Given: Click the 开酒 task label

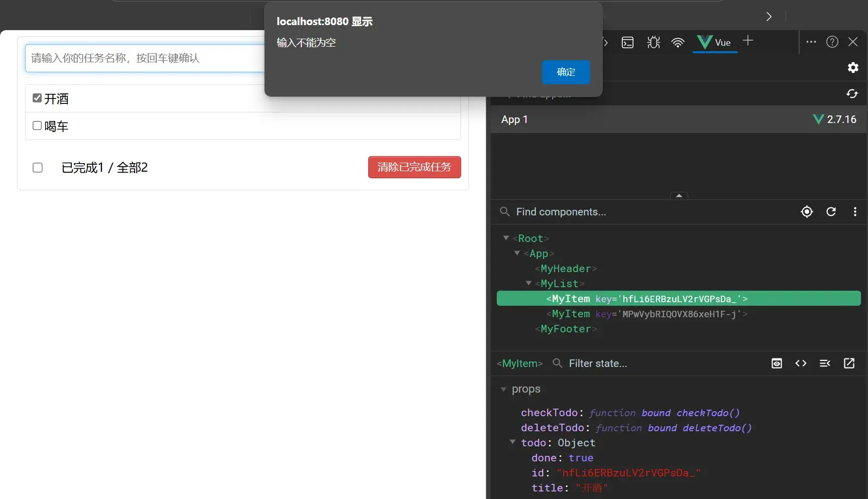Looking at the screenshot, I should (x=56, y=99).
